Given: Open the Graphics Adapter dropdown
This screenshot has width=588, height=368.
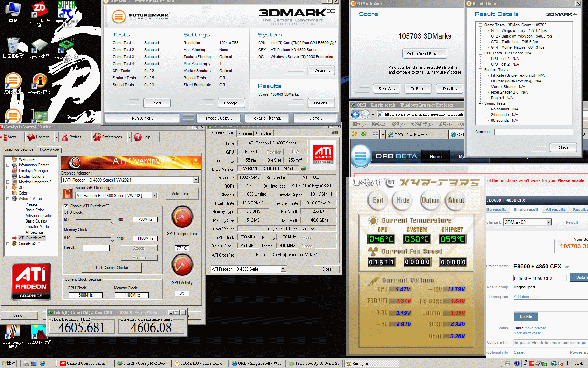Looking at the screenshot, I should pyautogui.click(x=196, y=180).
